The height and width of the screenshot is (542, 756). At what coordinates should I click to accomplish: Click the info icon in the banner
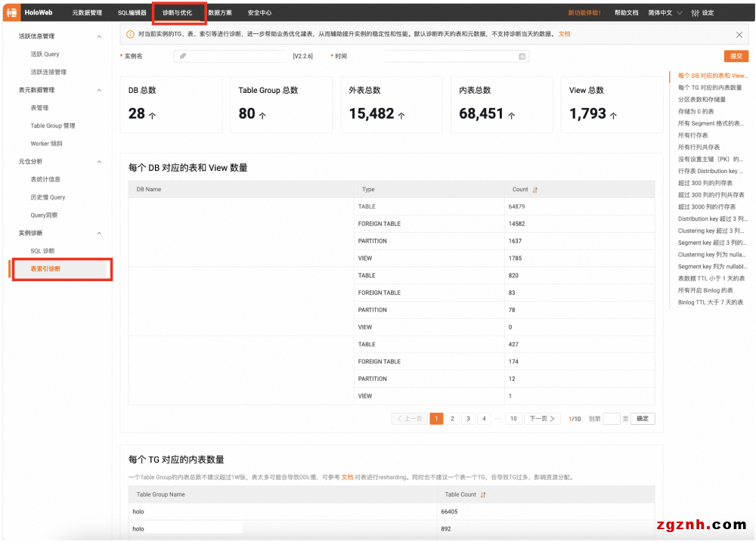pos(130,35)
